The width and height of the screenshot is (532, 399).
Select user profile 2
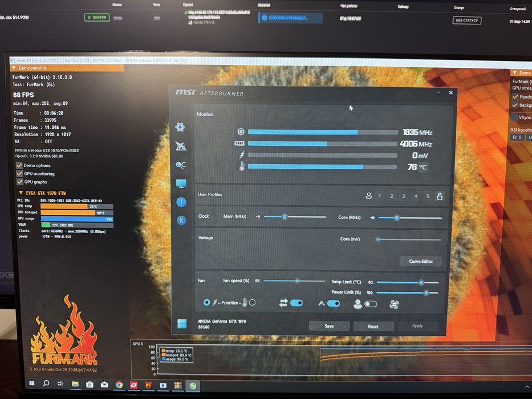point(392,196)
